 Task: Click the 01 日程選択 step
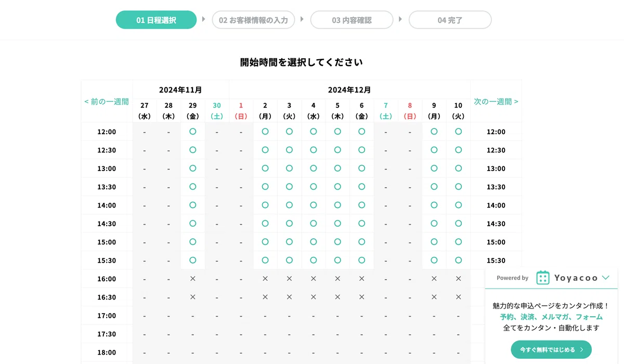pyautogui.click(x=156, y=20)
